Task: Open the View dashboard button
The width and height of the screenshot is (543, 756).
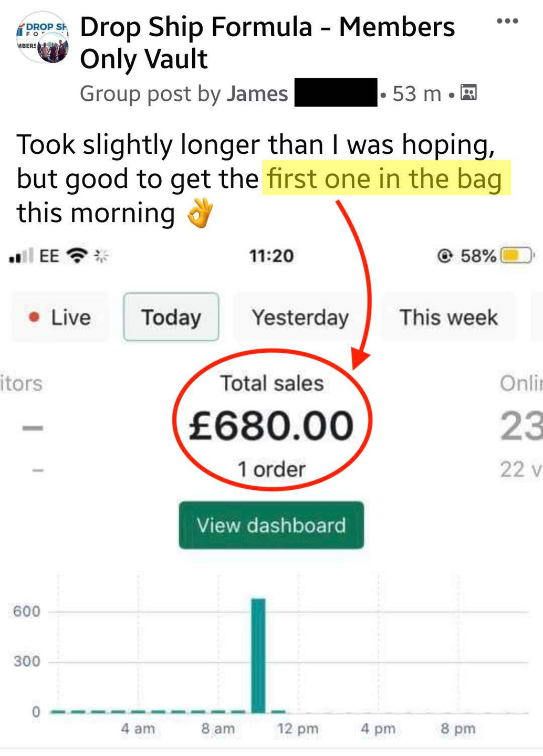Action: pyautogui.click(x=271, y=525)
